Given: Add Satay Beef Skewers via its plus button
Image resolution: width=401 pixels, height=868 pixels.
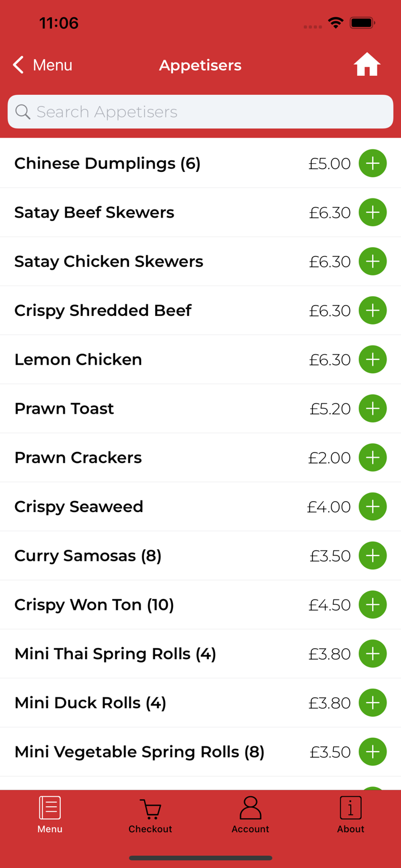Looking at the screenshot, I should coord(373,212).
